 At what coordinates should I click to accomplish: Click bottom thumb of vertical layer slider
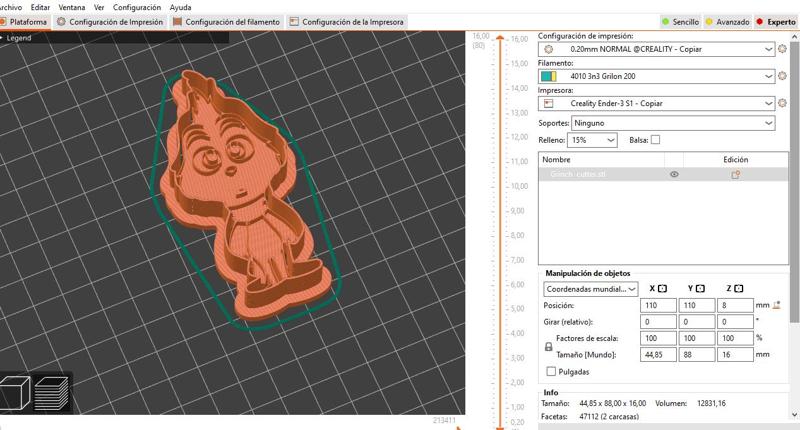[500, 427]
